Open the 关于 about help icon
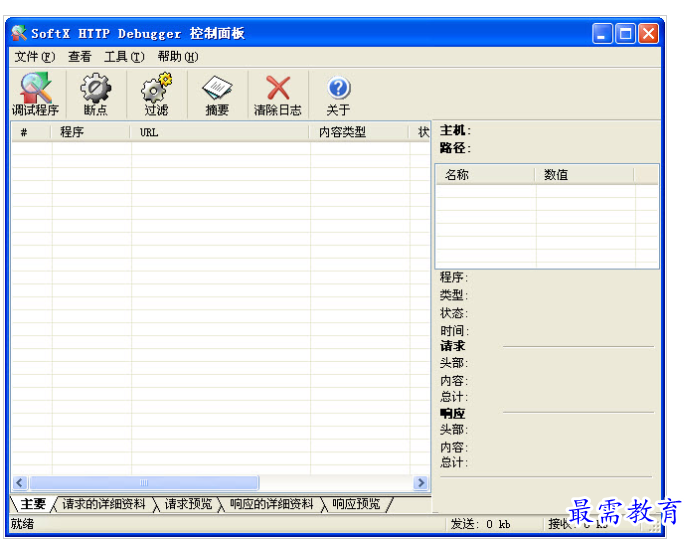This screenshot has height=543, width=690. (x=338, y=94)
